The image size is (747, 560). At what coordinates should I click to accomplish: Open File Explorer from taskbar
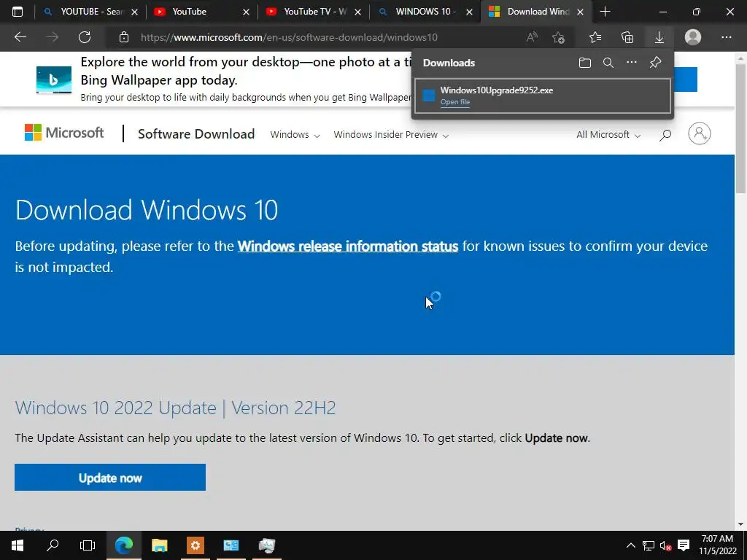tap(160, 545)
